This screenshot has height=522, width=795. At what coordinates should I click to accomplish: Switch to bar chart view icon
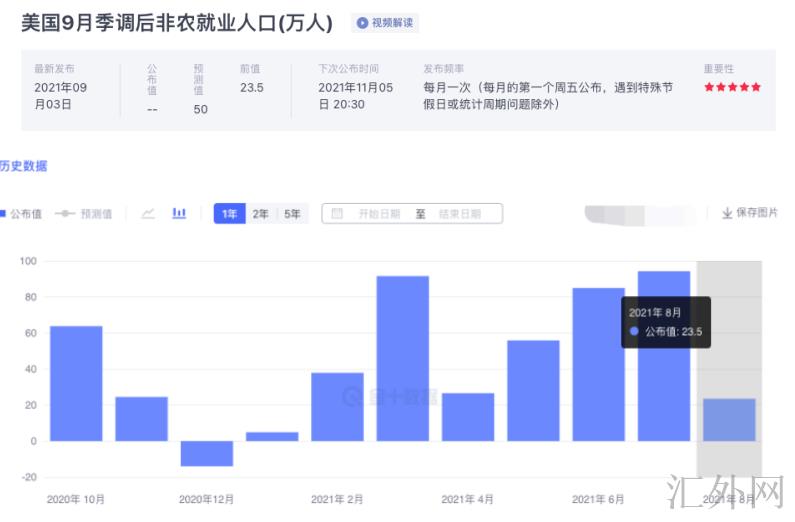click(179, 213)
